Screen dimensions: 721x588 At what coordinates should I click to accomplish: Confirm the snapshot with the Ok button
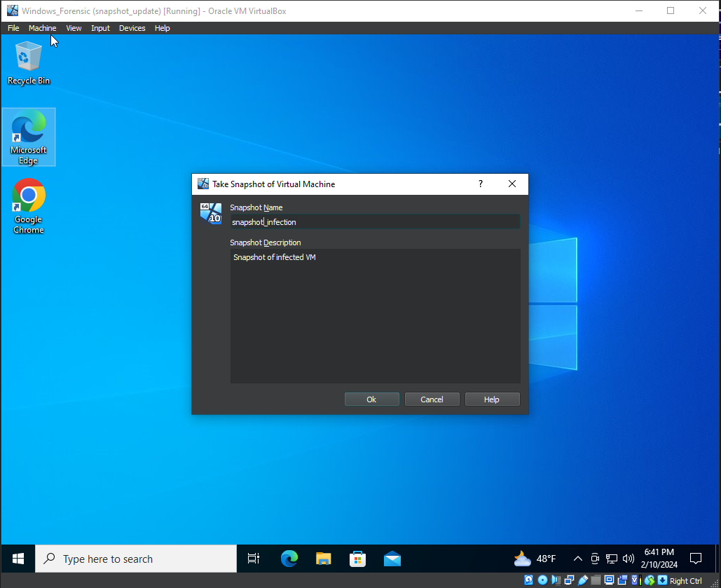pos(371,399)
